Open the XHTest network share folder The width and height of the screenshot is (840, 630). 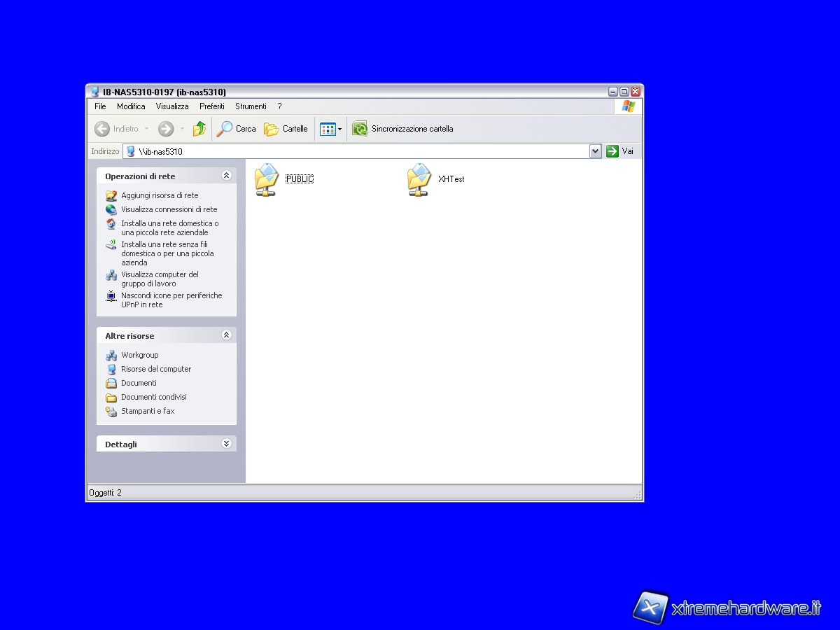point(419,179)
